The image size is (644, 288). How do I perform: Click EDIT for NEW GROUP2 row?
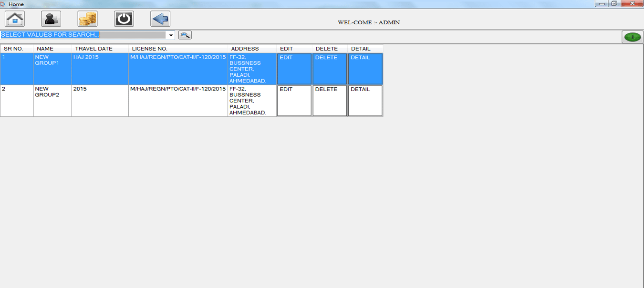tap(294, 101)
